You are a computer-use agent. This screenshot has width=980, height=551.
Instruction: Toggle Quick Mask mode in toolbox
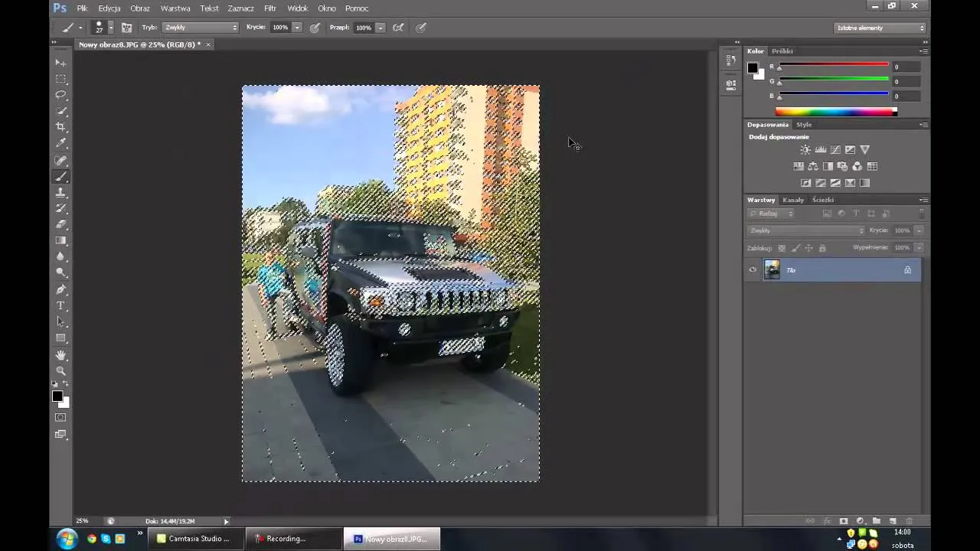click(x=60, y=418)
